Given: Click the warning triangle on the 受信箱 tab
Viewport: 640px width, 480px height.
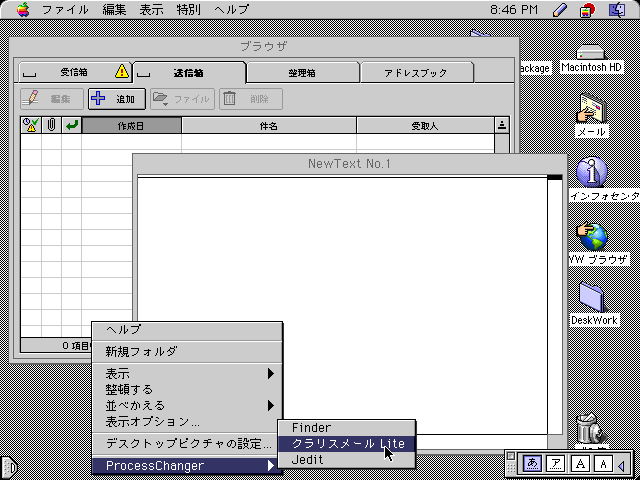Looking at the screenshot, I should click(x=122, y=71).
